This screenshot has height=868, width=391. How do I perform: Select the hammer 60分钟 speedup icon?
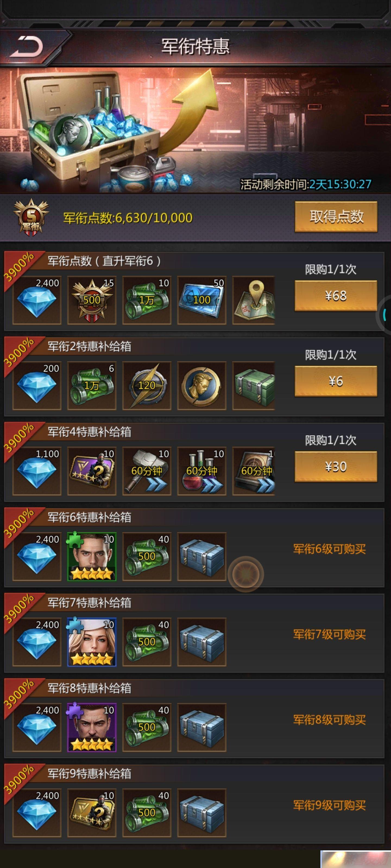click(x=147, y=471)
